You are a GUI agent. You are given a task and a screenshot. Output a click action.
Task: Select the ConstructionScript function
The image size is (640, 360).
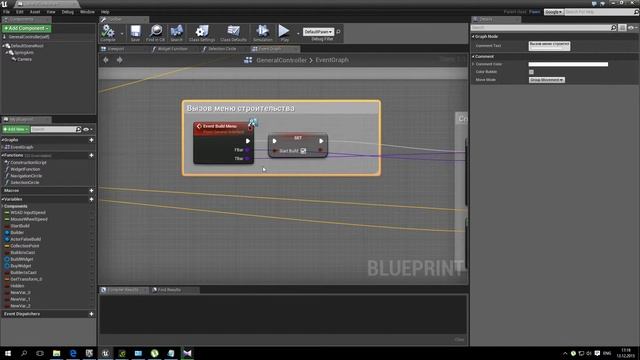point(28,162)
